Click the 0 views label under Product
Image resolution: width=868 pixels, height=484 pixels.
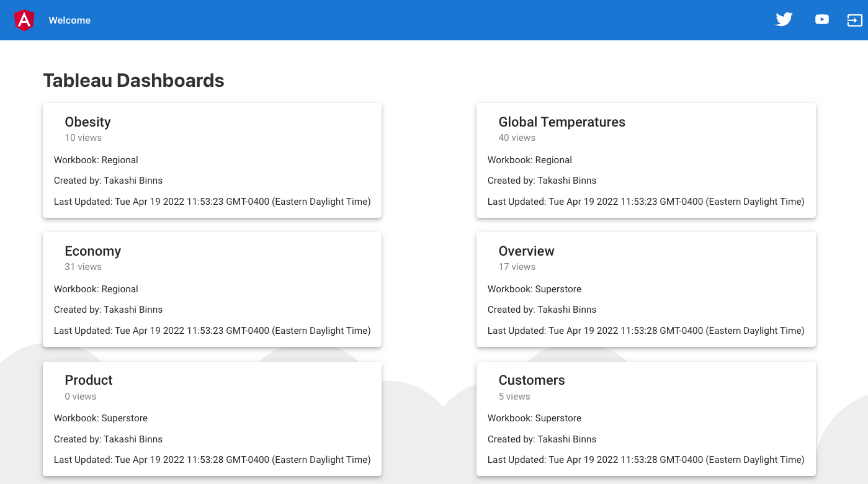coord(81,397)
